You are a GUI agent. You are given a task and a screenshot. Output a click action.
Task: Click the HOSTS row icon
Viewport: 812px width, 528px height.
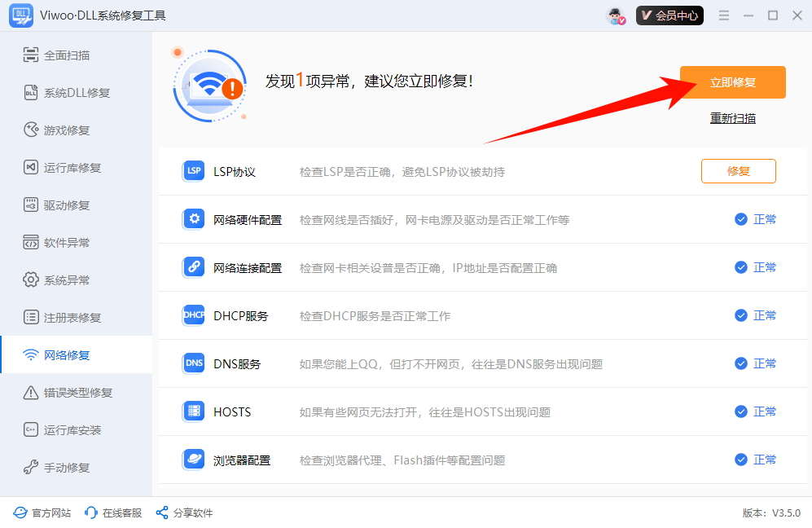click(x=194, y=411)
